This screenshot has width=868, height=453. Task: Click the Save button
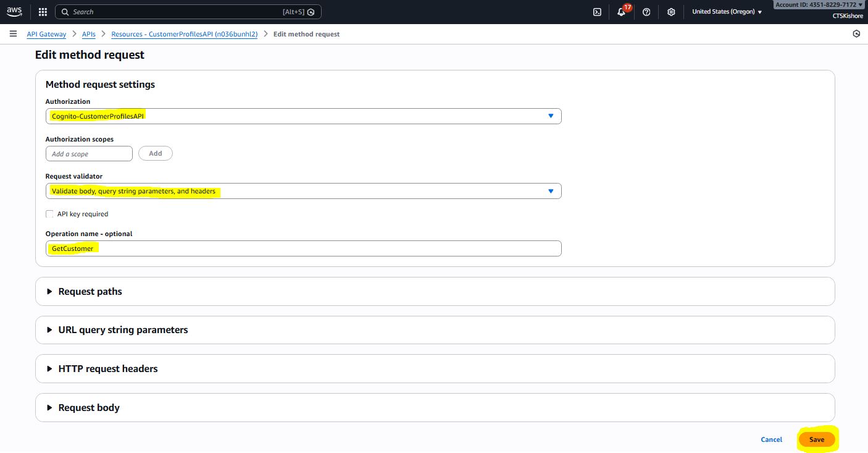pyautogui.click(x=816, y=439)
